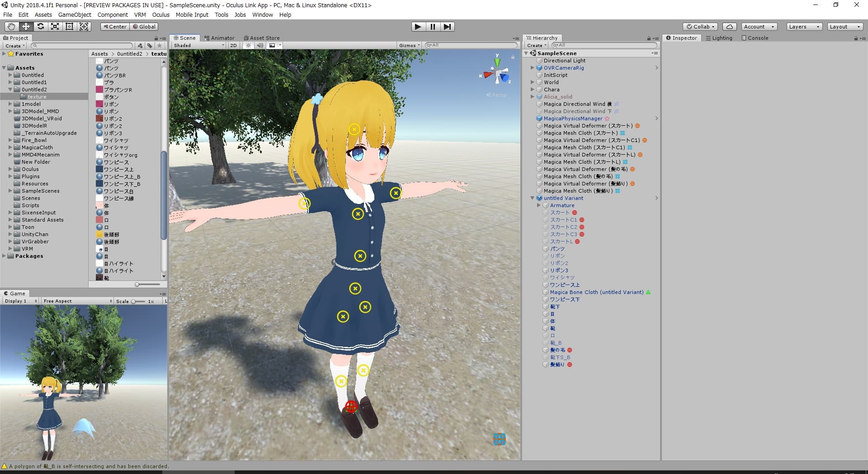
Task: Toggle scene lighting sun icon
Action: (x=248, y=45)
